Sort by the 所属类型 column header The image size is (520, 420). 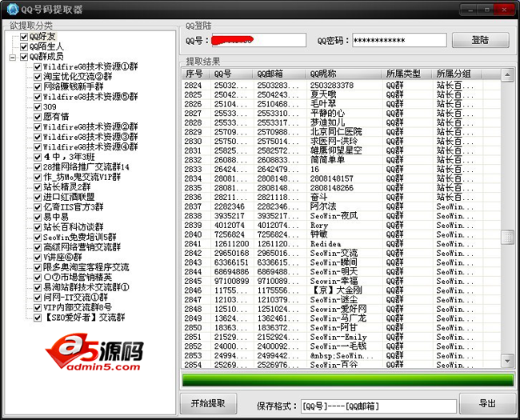(x=406, y=74)
